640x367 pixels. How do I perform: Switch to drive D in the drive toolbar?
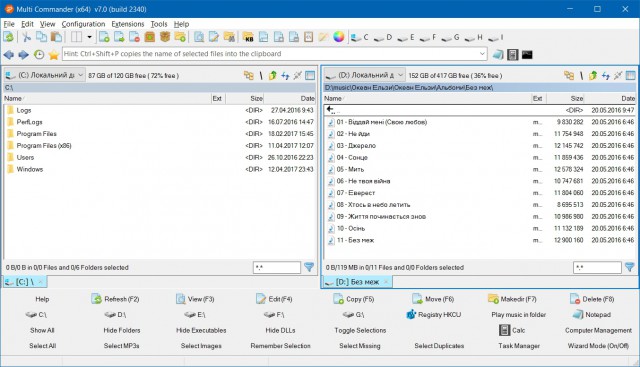[383, 38]
